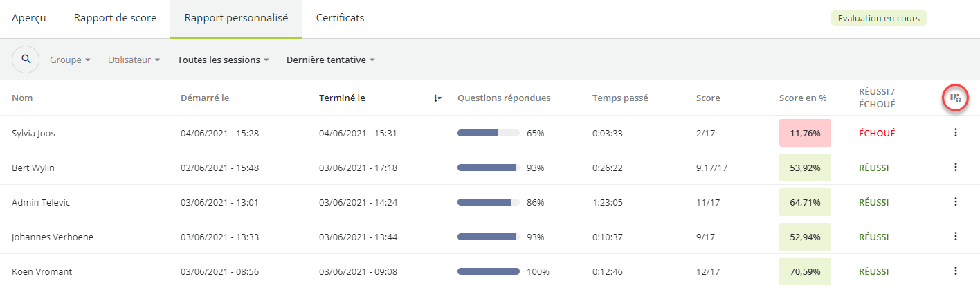The width and height of the screenshot is (980, 288).
Task: Click the search magnifier icon
Action: point(26,60)
